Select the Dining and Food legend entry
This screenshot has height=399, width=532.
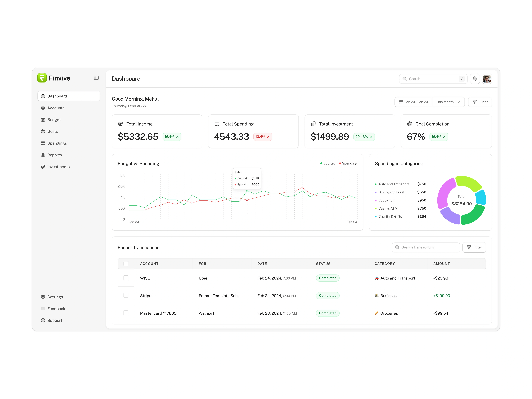point(400,192)
